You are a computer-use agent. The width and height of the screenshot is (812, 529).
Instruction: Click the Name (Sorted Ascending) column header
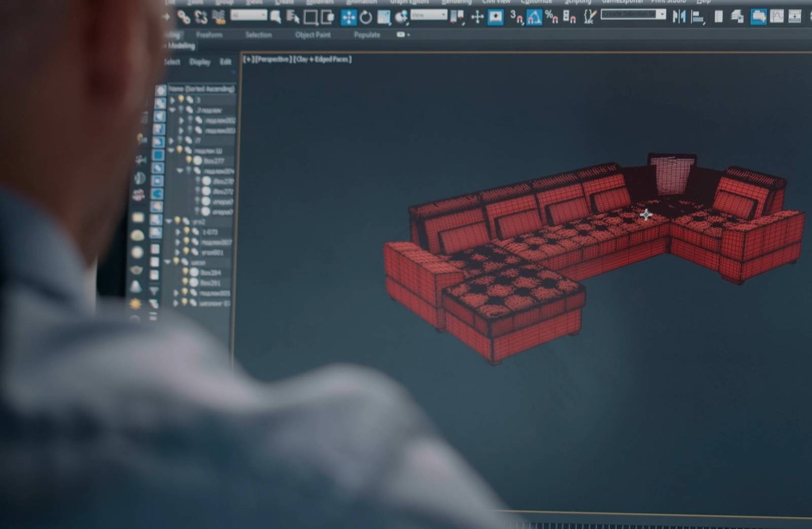(201, 89)
